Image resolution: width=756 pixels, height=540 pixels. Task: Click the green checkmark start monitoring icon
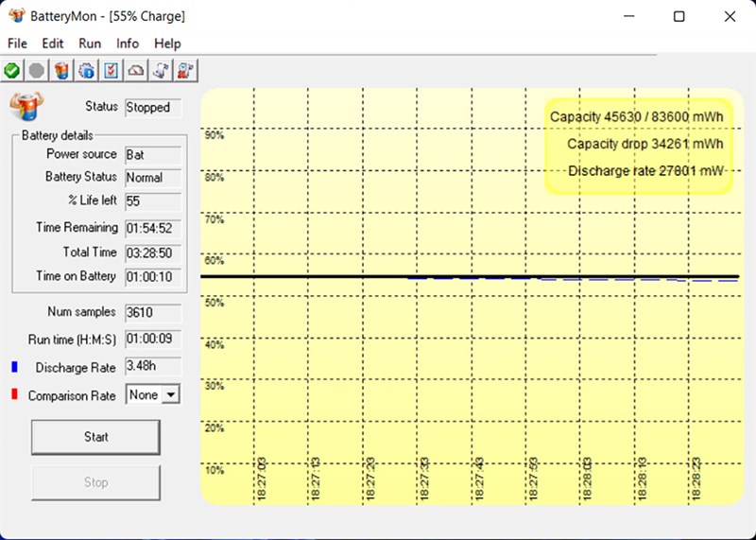click(x=12, y=71)
